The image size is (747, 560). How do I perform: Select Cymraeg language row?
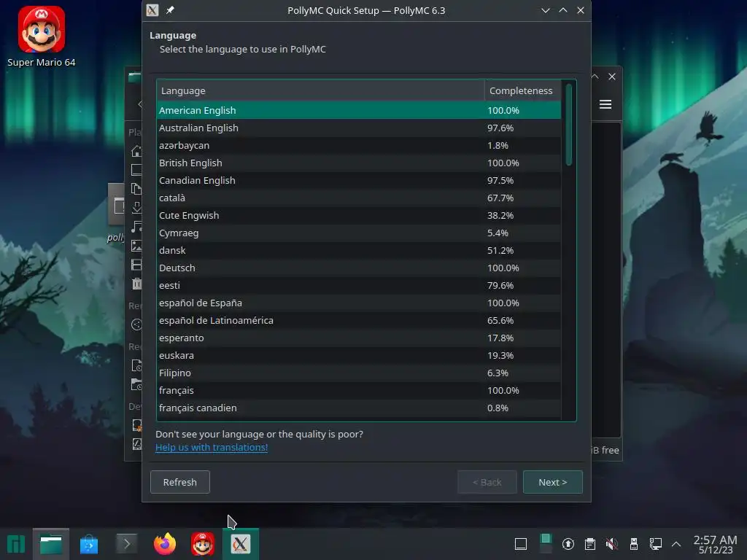359,233
